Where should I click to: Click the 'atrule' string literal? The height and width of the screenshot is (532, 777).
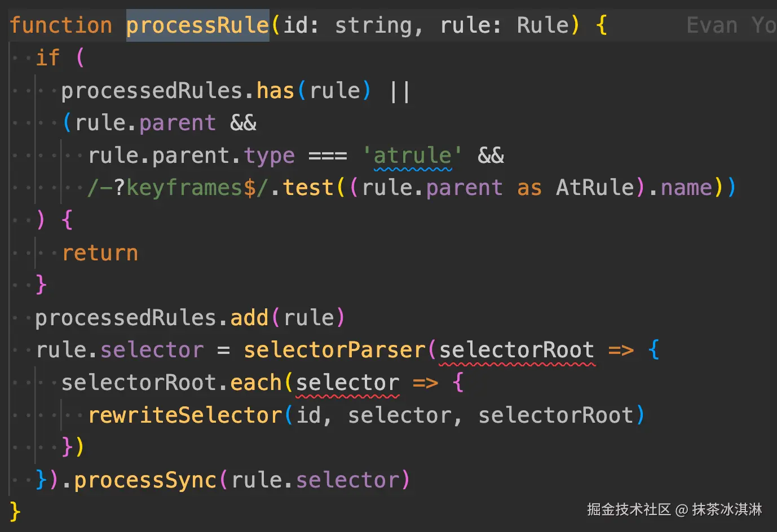point(413,156)
